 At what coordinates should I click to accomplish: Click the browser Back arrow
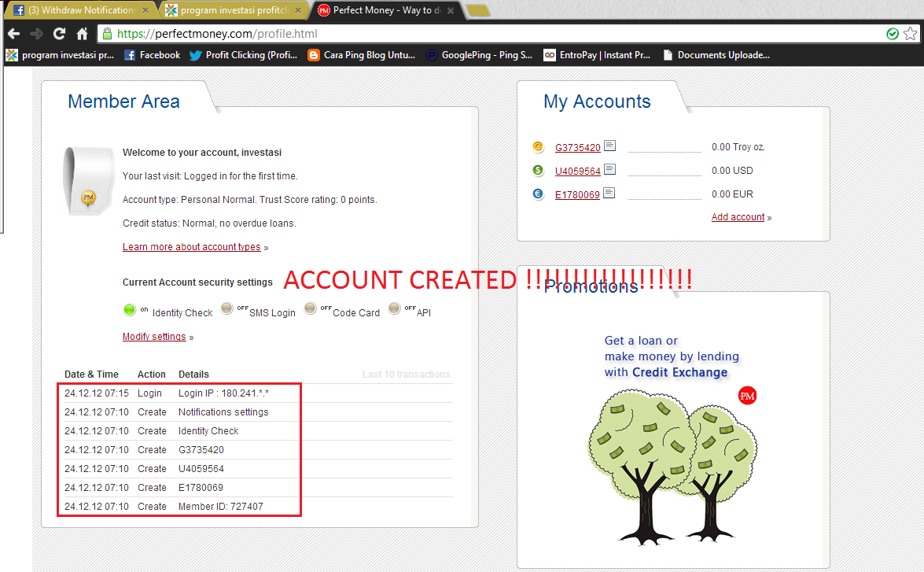coord(14,34)
